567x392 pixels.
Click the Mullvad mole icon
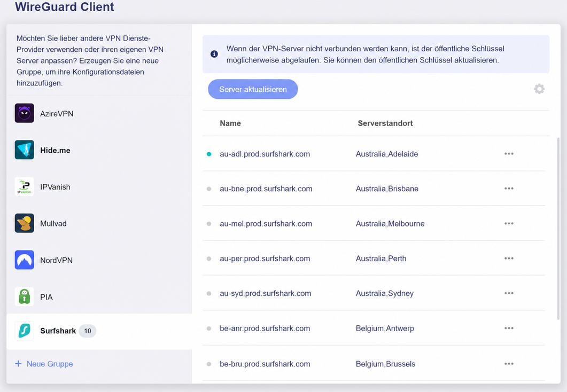(x=24, y=223)
